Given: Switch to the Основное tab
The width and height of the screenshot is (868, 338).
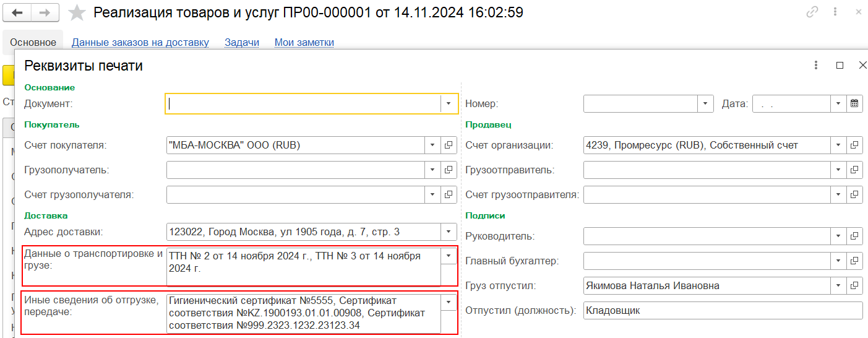Looking at the screenshot, I should point(33,43).
